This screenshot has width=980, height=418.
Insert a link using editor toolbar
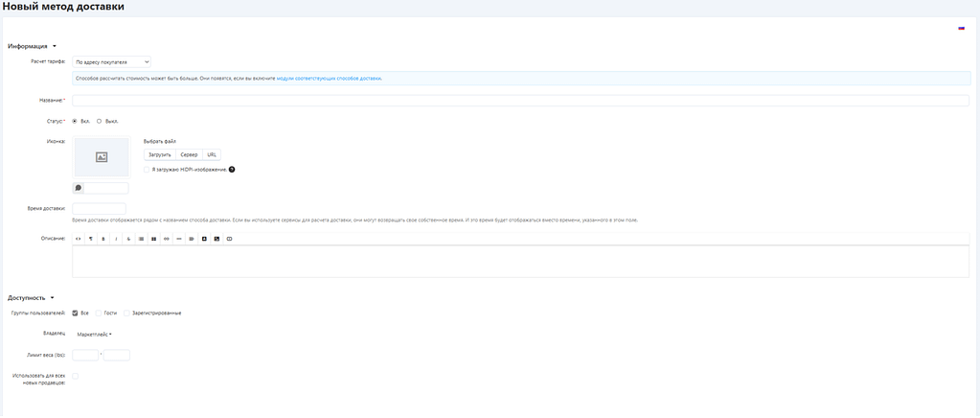pyautogui.click(x=166, y=238)
